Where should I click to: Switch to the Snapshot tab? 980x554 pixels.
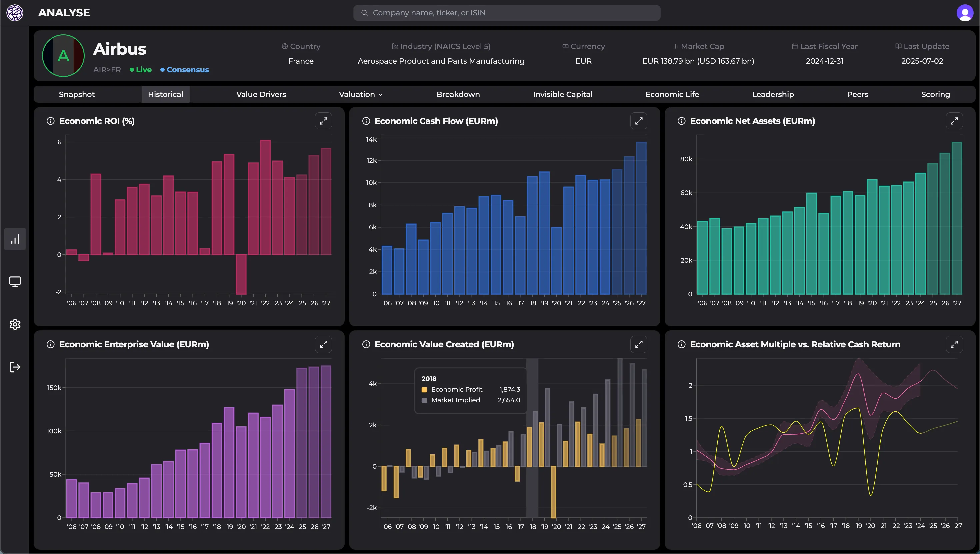click(x=77, y=94)
